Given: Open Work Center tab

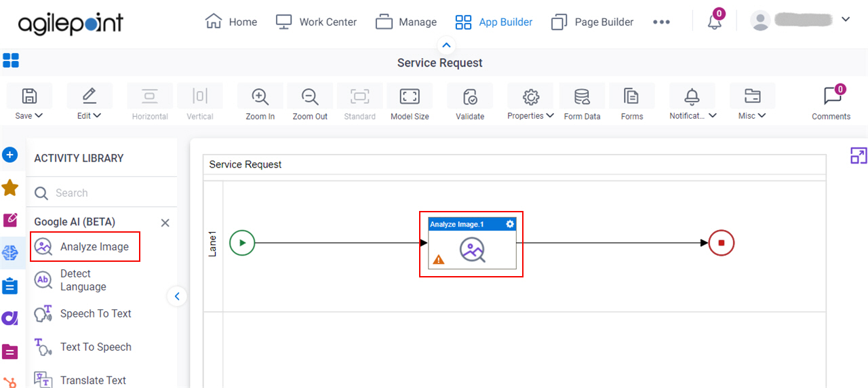Looking at the screenshot, I should (316, 22).
